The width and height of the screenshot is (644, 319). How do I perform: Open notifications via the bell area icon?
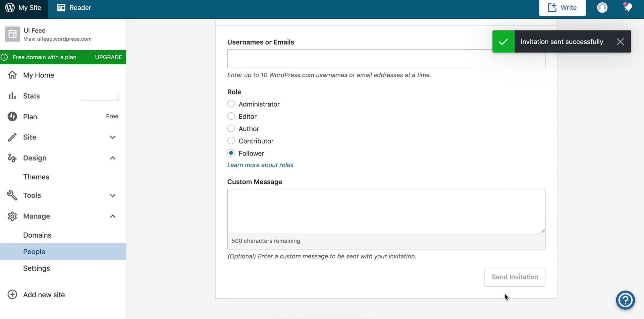pyautogui.click(x=628, y=7)
